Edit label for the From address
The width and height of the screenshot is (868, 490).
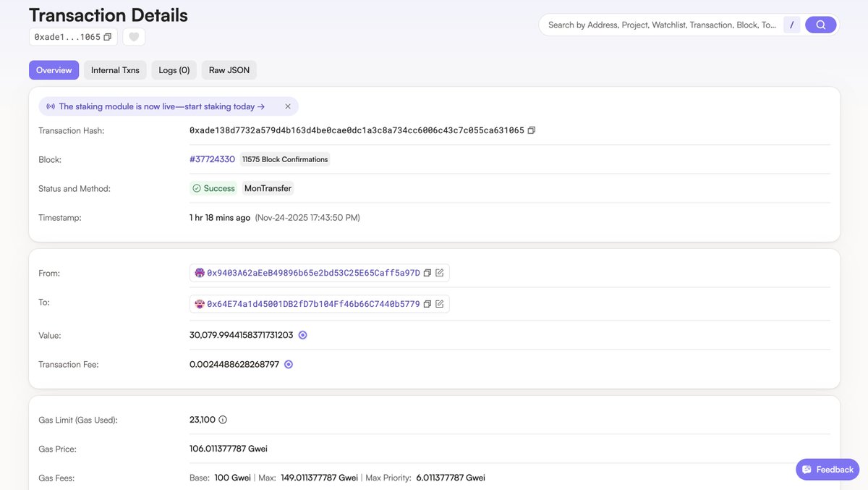click(x=440, y=273)
